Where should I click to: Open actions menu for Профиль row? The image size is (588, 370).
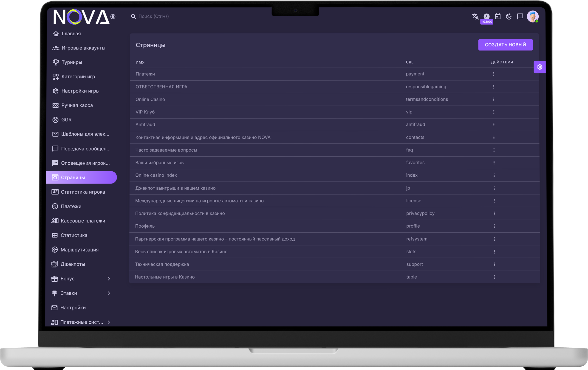pyautogui.click(x=494, y=226)
